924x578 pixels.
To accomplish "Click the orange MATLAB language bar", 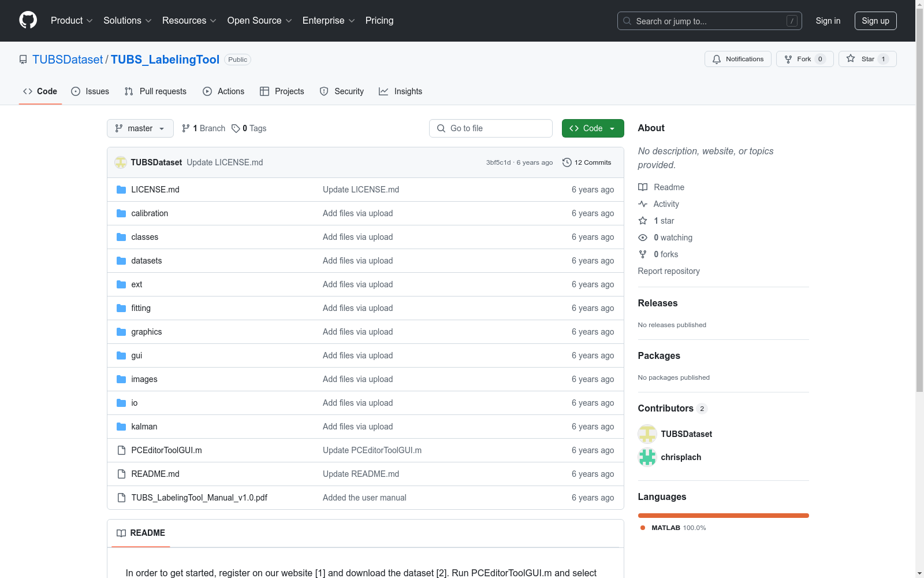I will tap(724, 516).
